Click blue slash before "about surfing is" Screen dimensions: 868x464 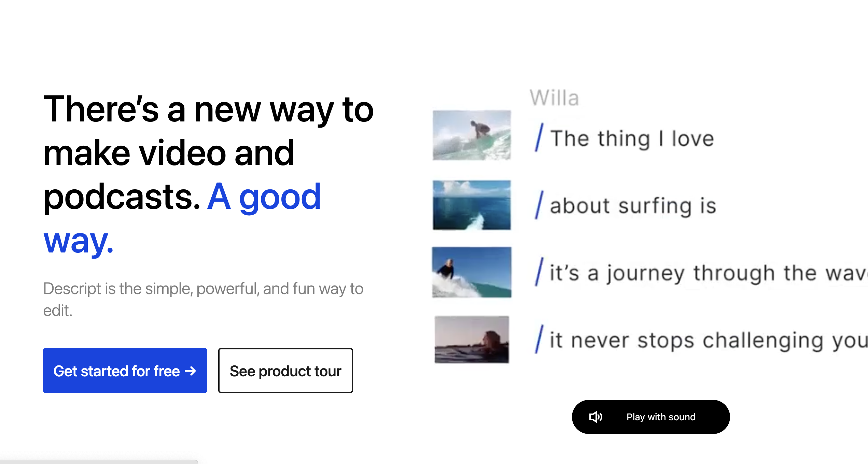(539, 205)
